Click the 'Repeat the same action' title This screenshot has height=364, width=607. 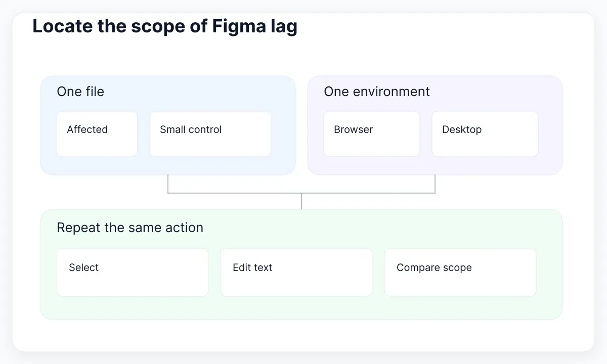pos(130,227)
